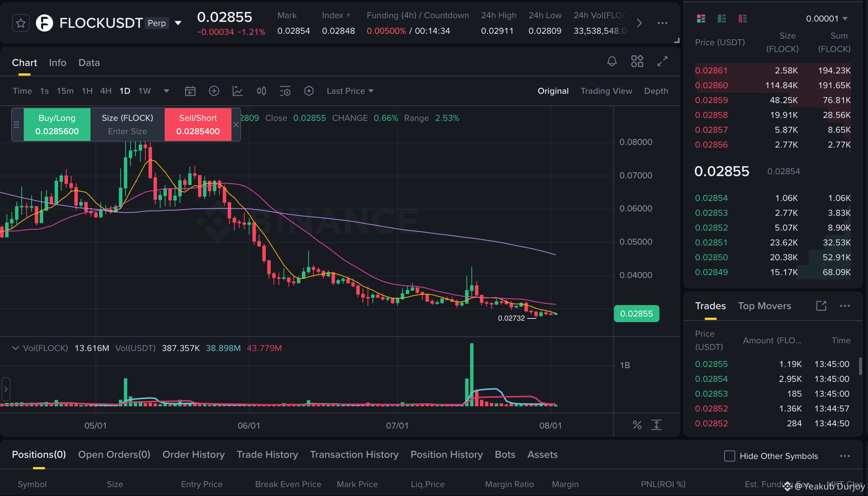Click bid price 0.02849 in order book
Viewport: 868px width, 496px height.
pos(711,272)
